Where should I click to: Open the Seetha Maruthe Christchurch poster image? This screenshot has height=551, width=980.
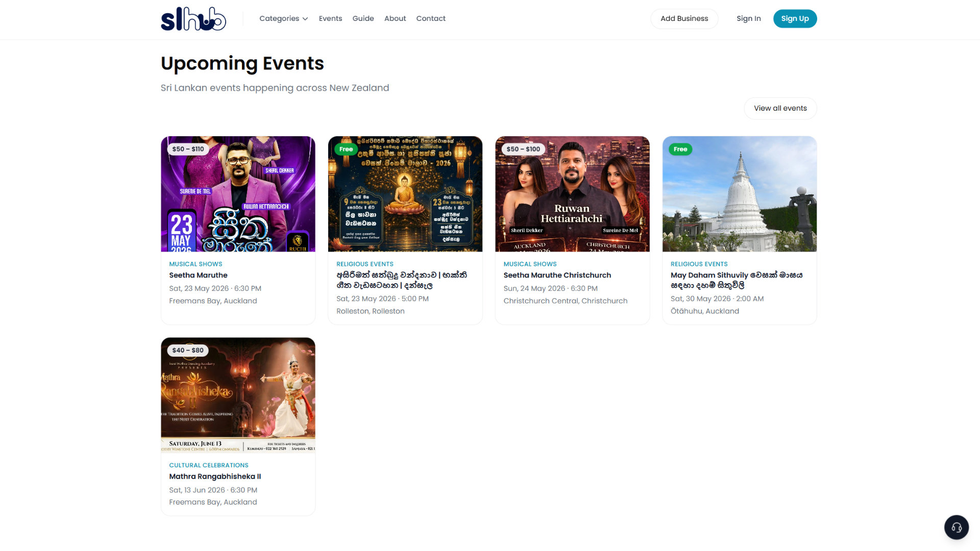pos(572,194)
